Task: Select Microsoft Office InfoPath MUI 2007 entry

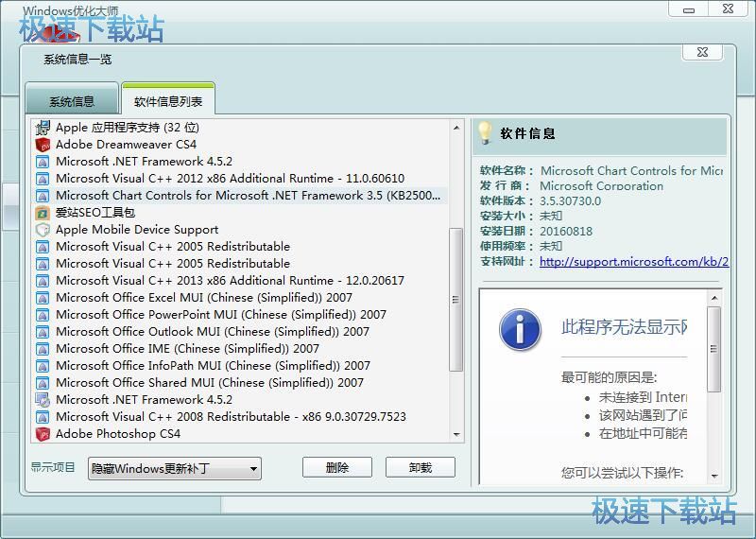Action: pyautogui.click(x=213, y=366)
